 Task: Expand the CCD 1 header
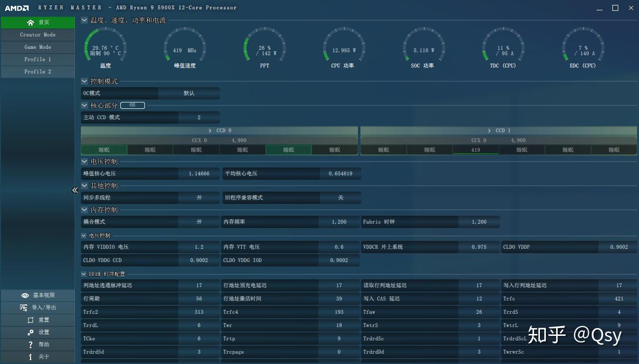[498, 131]
